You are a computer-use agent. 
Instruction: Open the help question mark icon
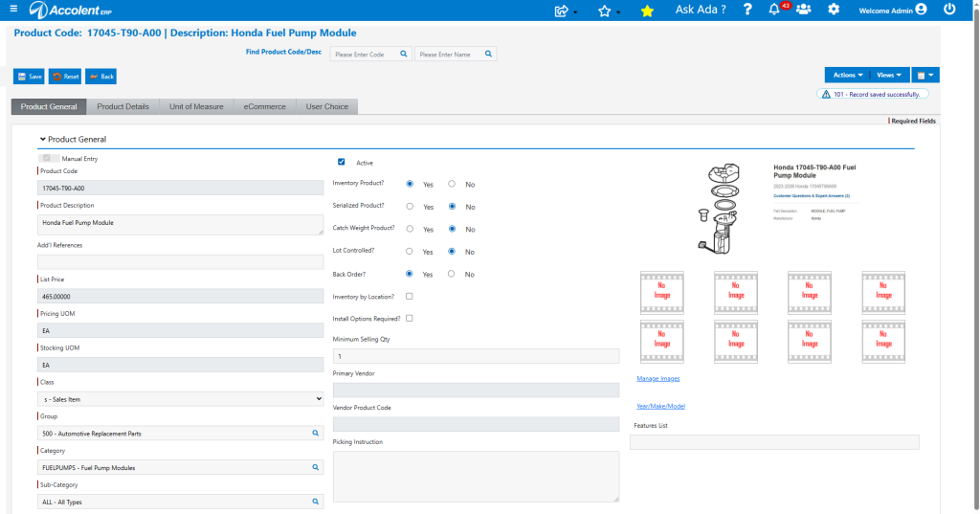pos(747,10)
